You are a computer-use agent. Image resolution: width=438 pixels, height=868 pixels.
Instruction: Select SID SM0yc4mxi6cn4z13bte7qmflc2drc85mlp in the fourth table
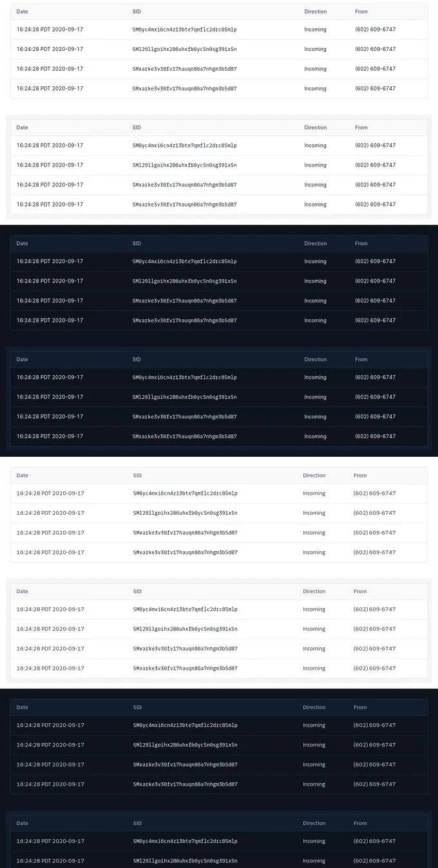pos(184,377)
